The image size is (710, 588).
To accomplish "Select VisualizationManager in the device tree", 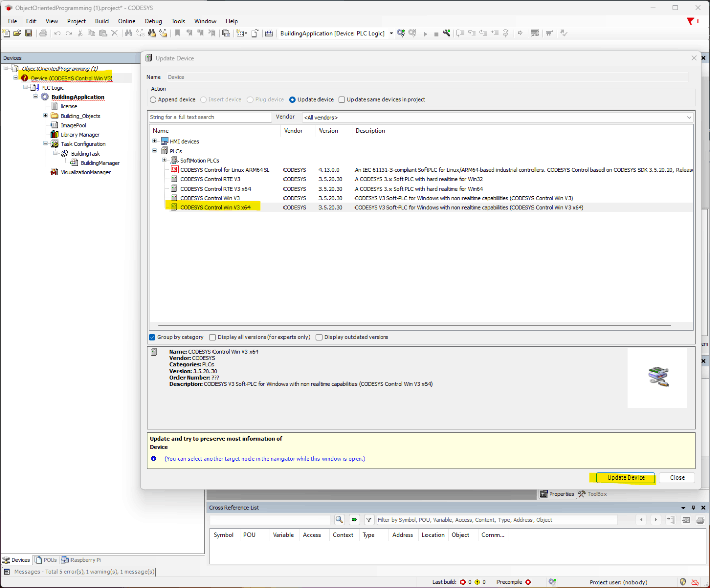I will [x=86, y=172].
